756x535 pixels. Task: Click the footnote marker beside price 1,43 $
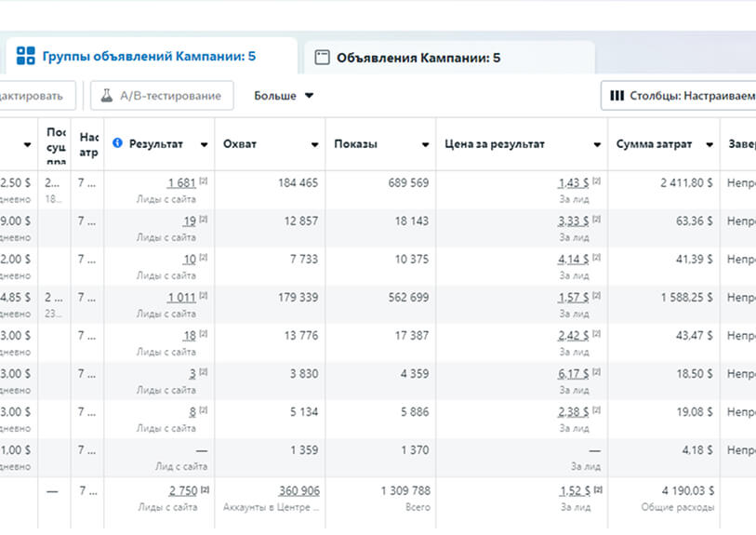click(x=595, y=181)
